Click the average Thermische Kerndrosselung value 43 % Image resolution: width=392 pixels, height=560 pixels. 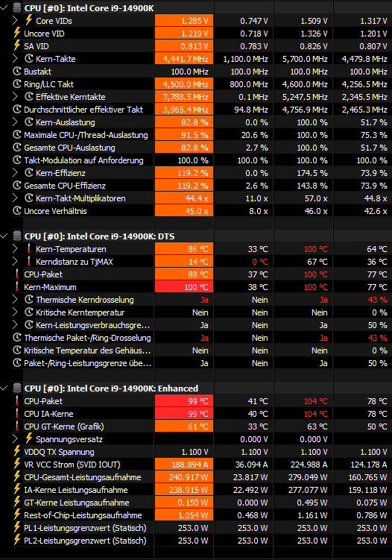pos(378,300)
